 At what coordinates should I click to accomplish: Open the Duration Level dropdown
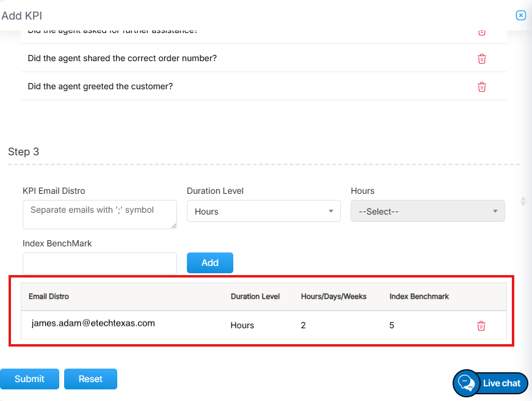[x=263, y=212]
